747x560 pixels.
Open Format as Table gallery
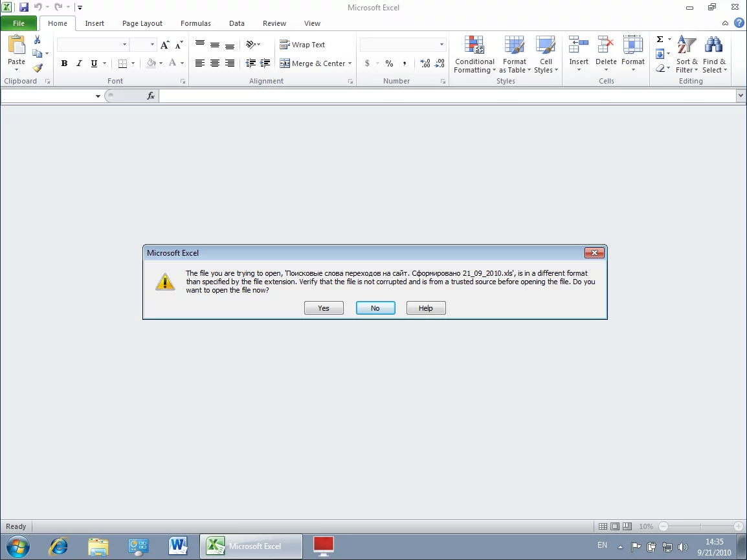click(x=515, y=55)
